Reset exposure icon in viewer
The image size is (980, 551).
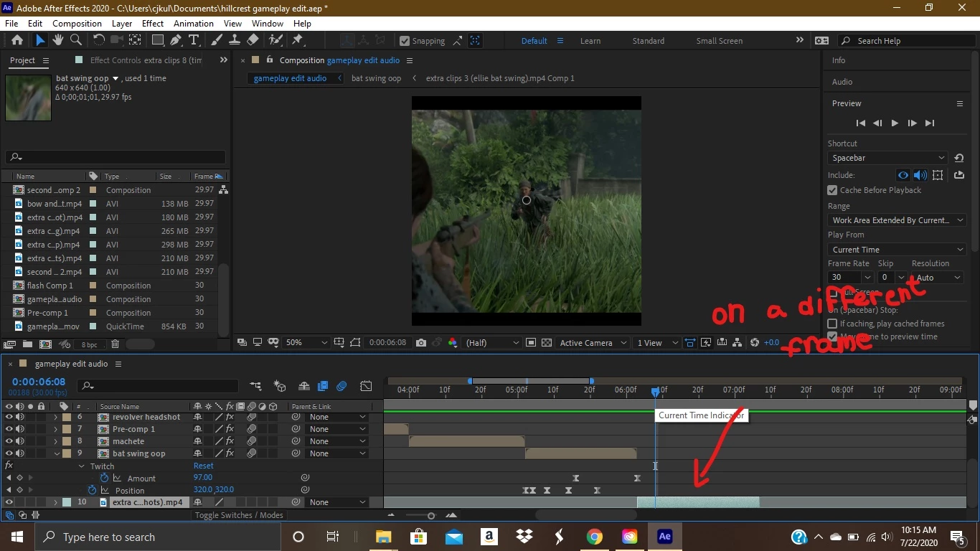coord(755,343)
